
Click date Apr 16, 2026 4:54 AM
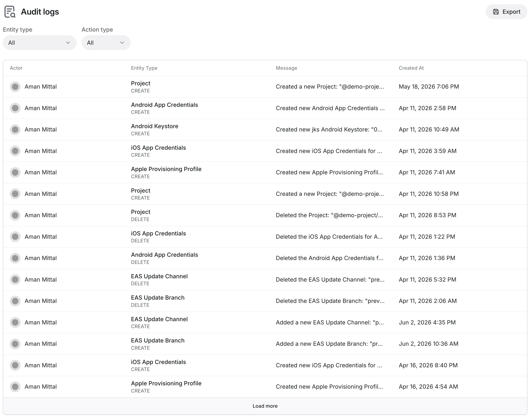(428, 387)
